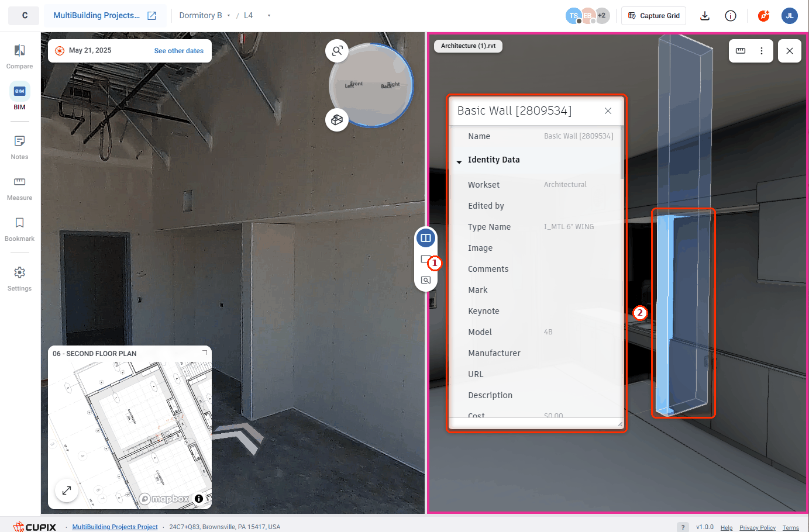Click the question mark help button
Viewport: 809px width, 532px height.
tap(683, 527)
